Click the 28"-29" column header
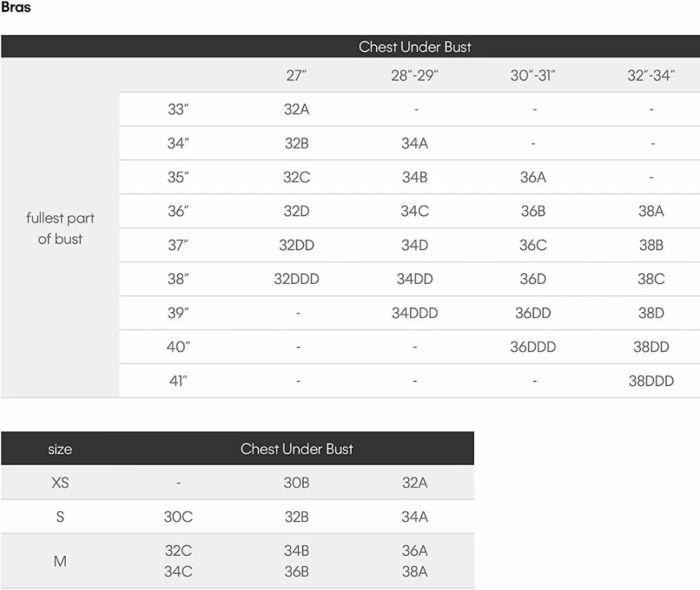The image size is (700, 590). 415,75
